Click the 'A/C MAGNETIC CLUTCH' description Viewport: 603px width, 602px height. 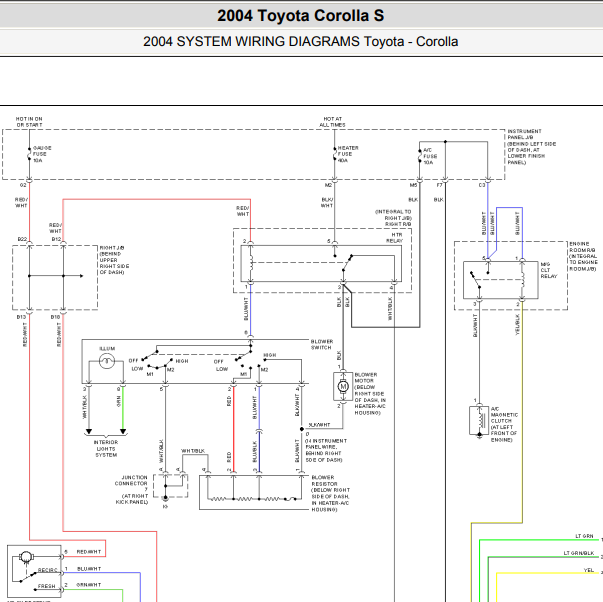pyautogui.click(x=504, y=424)
